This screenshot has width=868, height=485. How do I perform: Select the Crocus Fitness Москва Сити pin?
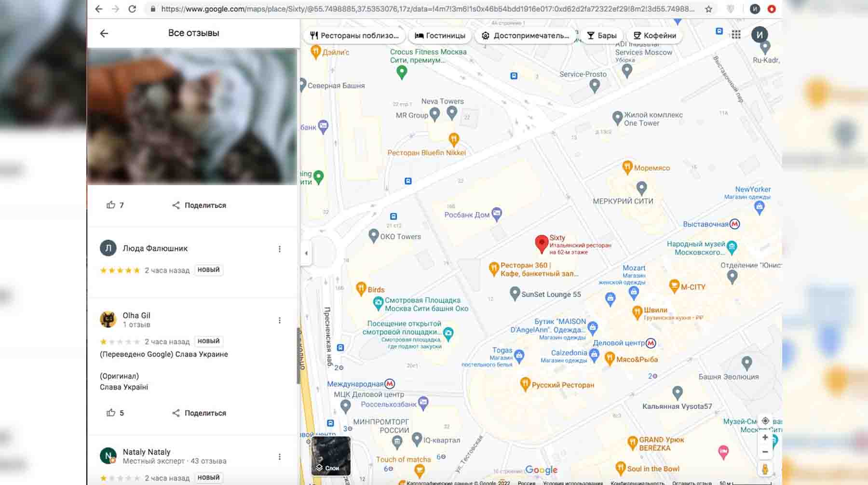(402, 72)
